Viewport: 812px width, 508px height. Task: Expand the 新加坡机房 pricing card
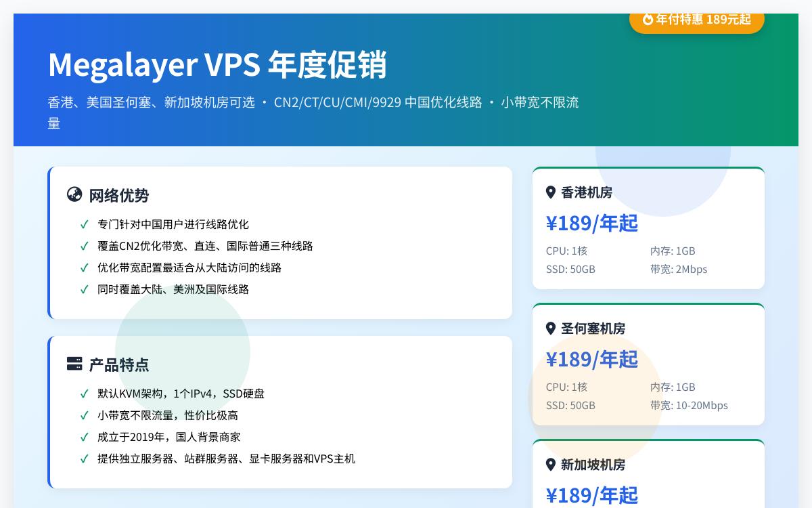pos(648,474)
